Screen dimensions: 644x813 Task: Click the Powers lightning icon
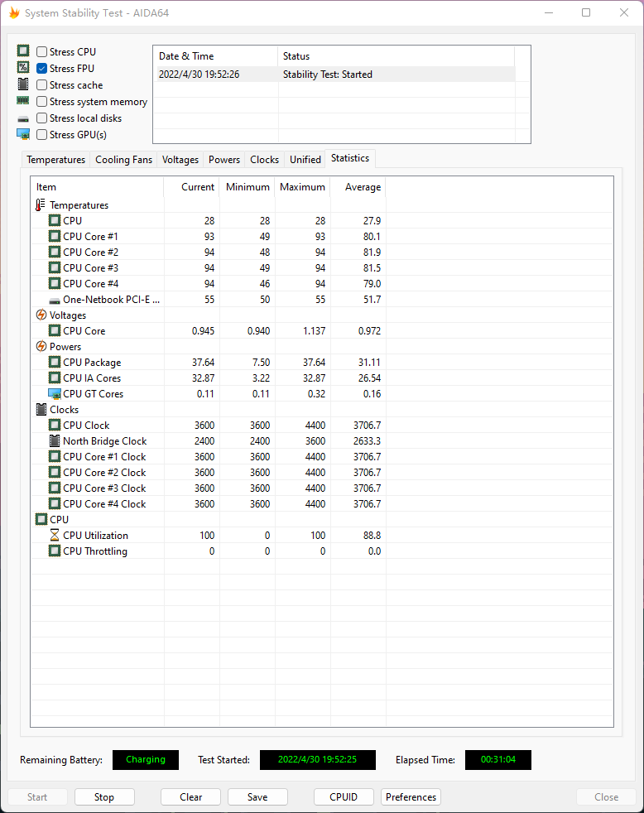tap(41, 346)
